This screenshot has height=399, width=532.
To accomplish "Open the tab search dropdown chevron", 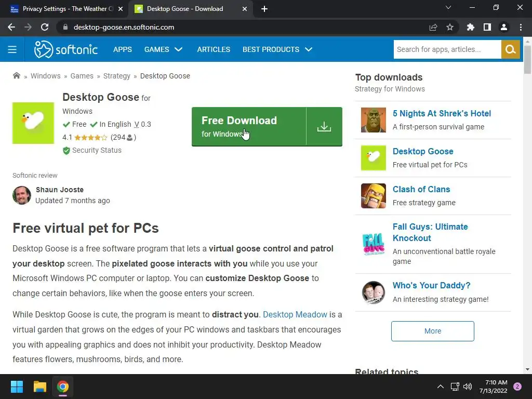I will pos(448,7).
